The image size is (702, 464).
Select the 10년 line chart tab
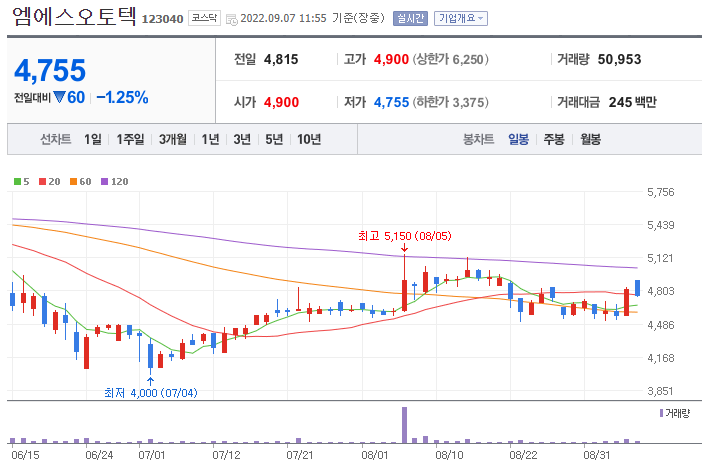point(309,139)
